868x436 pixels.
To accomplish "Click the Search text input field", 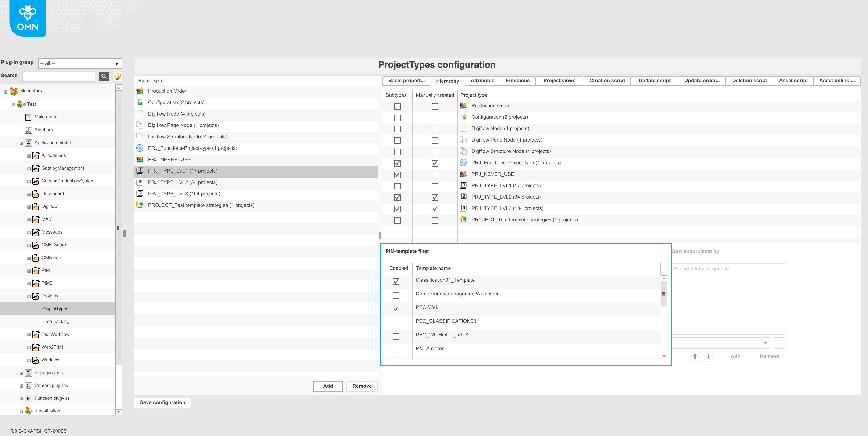I will coord(59,76).
